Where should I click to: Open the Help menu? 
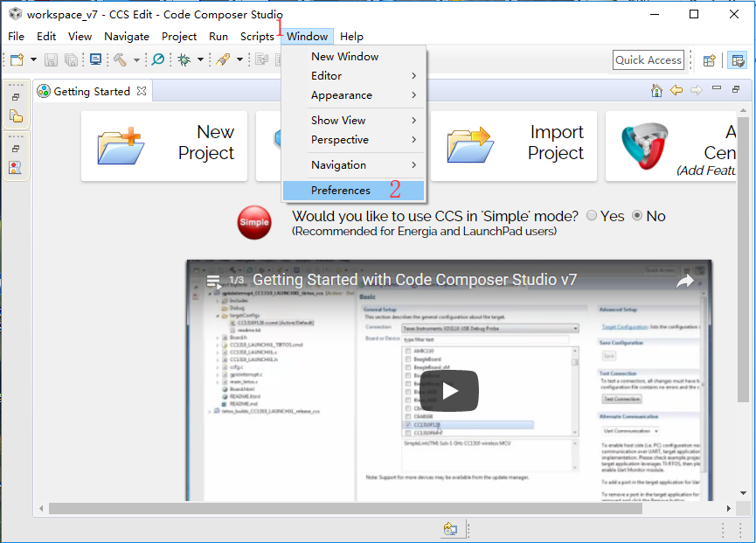[351, 36]
